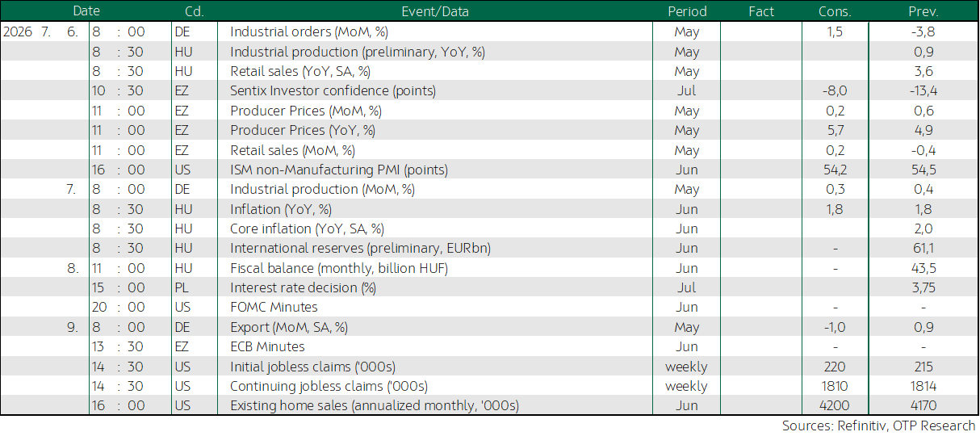The height and width of the screenshot is (436, 980).
Task: Click the Cd. column header
Action: (194, 11)
